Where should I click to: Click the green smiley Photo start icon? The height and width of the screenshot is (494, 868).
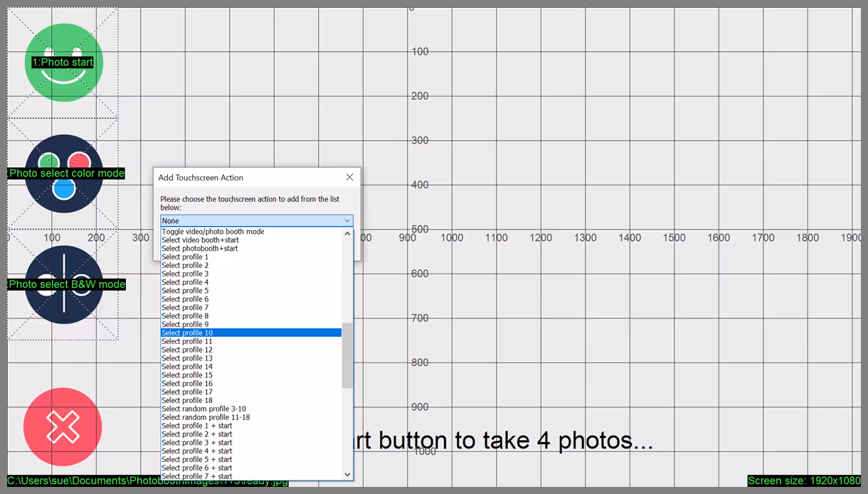pos(64,63)
